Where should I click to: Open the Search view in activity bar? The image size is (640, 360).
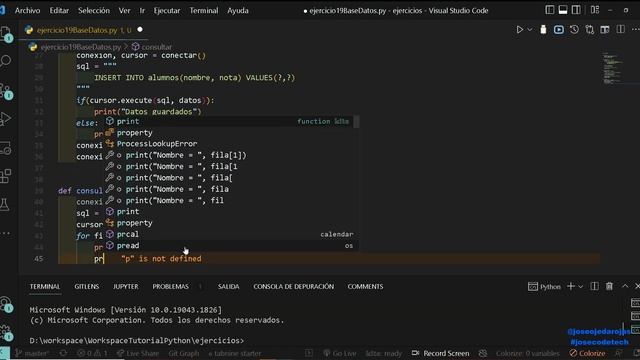coord(6,61)
